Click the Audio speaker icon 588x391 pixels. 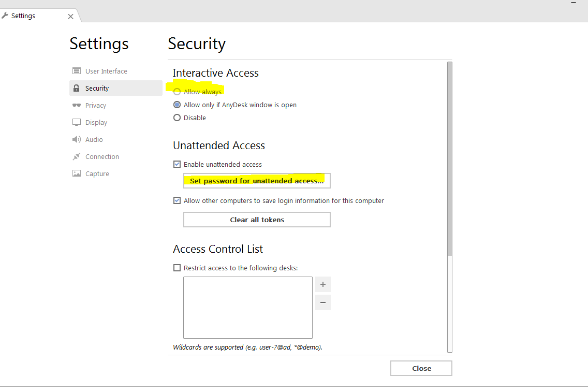click(x=77, y=139)
